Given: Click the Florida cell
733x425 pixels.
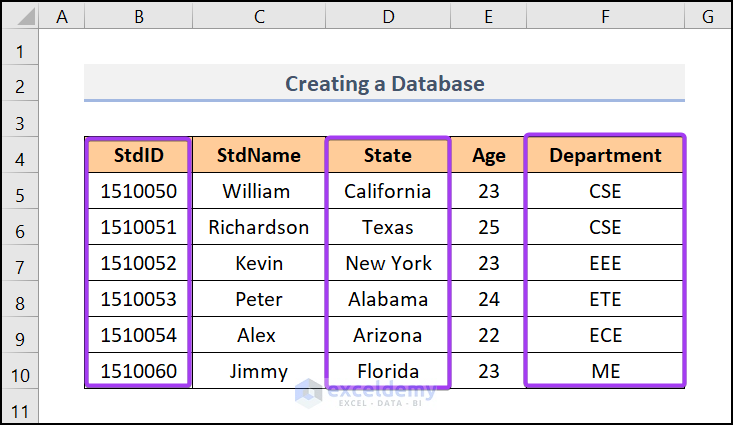Looking at the screenshot, I should (x=388, y=371).
